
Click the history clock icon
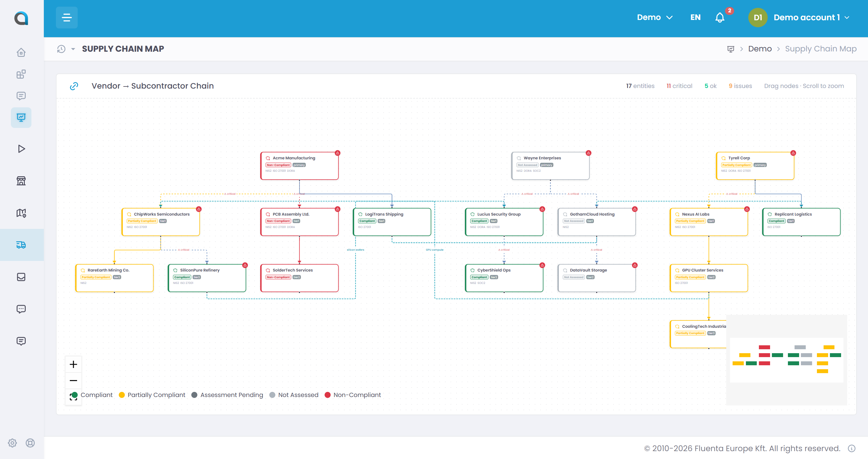[x=61, y=49]
